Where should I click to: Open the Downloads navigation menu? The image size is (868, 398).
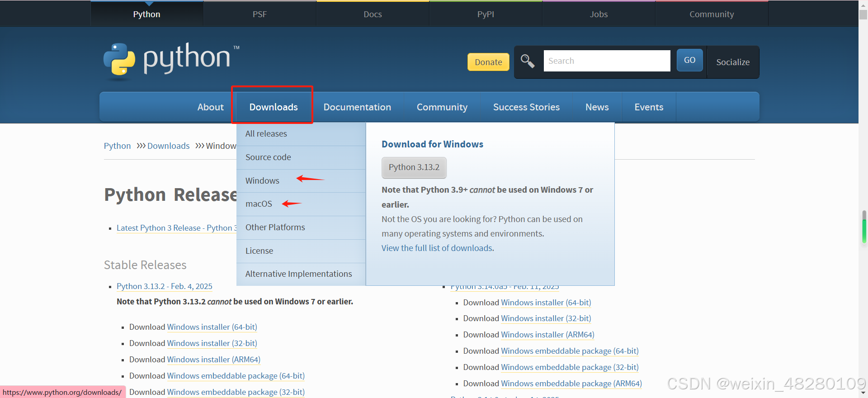274,107
